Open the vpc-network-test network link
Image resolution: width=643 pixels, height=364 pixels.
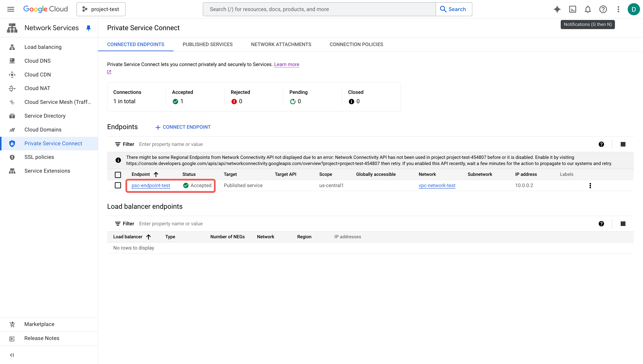437,185
